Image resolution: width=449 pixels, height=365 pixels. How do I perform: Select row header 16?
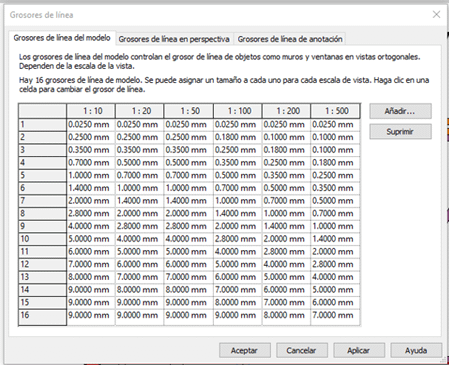click(x=42, y=317)
